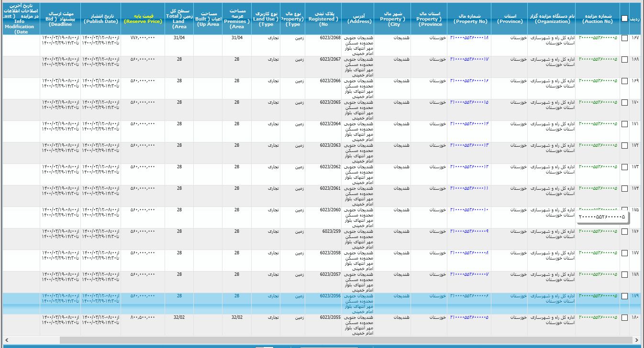Image resolution: width=644 pixels, height=348 pixels.
Task: Click the Publish Date column header
Action: point(100,19)
